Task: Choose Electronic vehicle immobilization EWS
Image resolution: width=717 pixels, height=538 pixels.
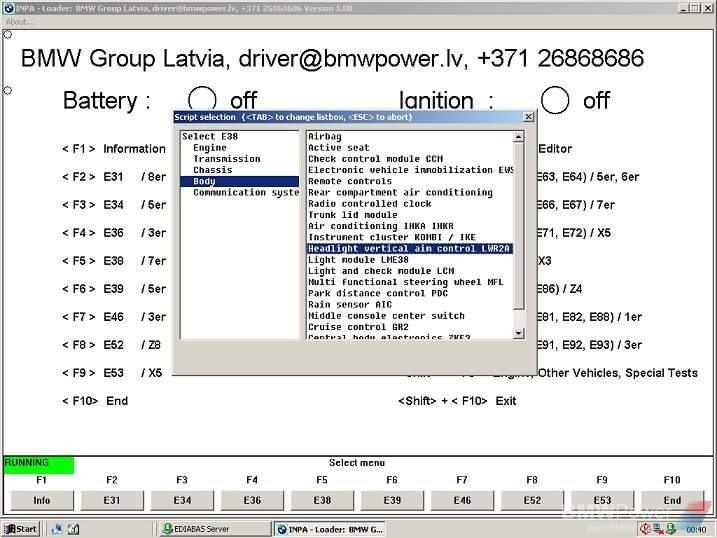Action: point(410,170)
